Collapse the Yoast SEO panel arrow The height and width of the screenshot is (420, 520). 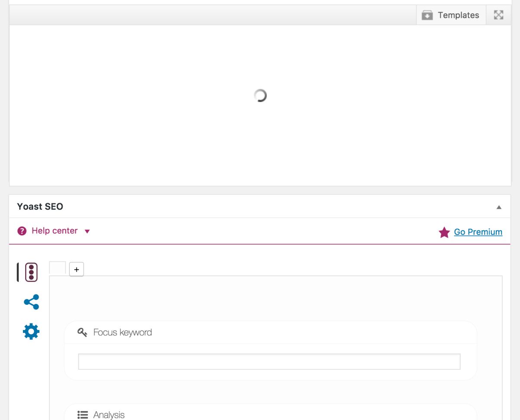coord(499,207)
